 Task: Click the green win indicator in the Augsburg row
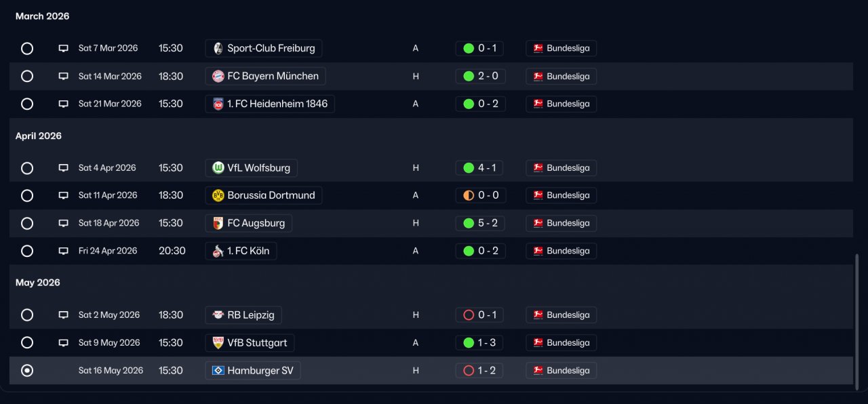pyautogui.click(x=468, y=223)
